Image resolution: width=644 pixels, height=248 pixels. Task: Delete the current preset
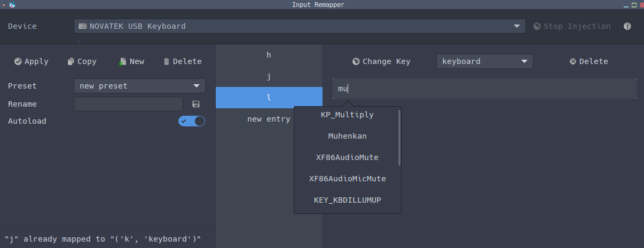click(182, 61)
